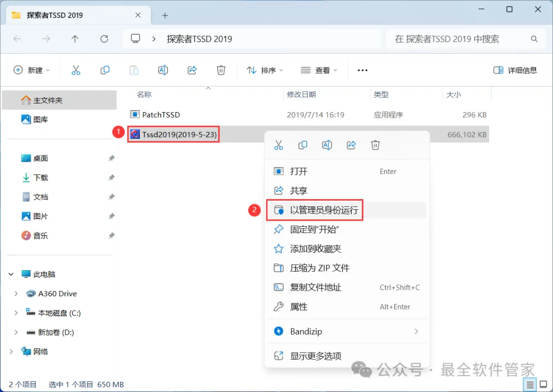Select 添加到收藏夹 menu entry
The width and height of the screenshot is (553, 392).
click(x=347, y=249)
